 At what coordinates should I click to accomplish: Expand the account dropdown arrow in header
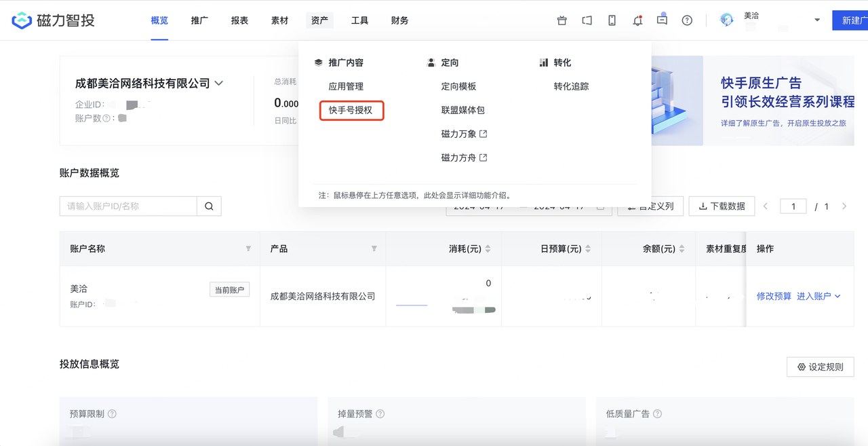point(817,20)
